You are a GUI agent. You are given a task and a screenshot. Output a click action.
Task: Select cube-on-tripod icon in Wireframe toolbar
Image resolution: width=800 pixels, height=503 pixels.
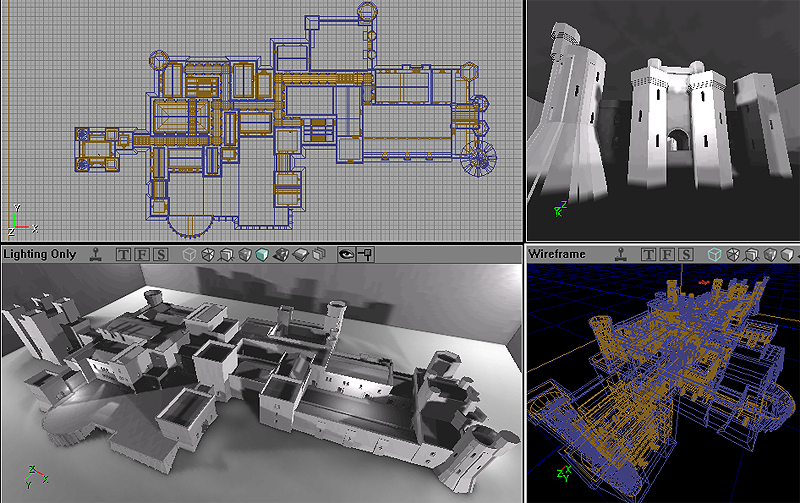pos(752,254)
